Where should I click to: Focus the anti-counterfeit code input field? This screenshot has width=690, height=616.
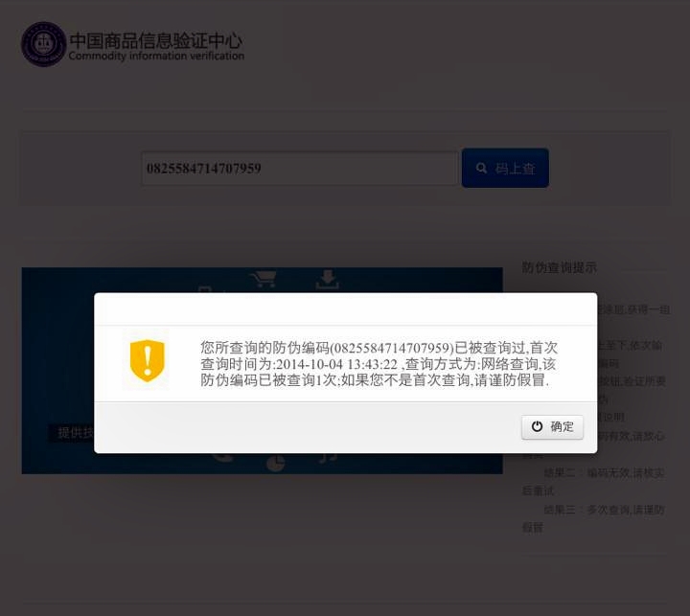[299, 169]
